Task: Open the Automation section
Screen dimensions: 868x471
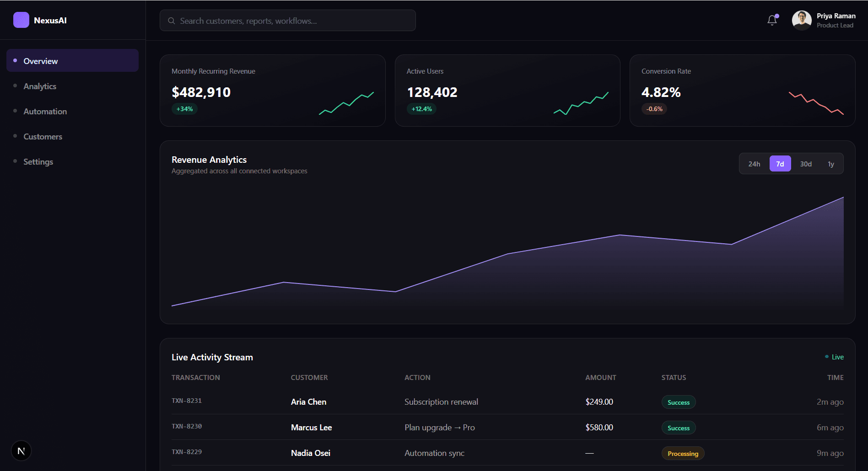Action: (72, 111)
